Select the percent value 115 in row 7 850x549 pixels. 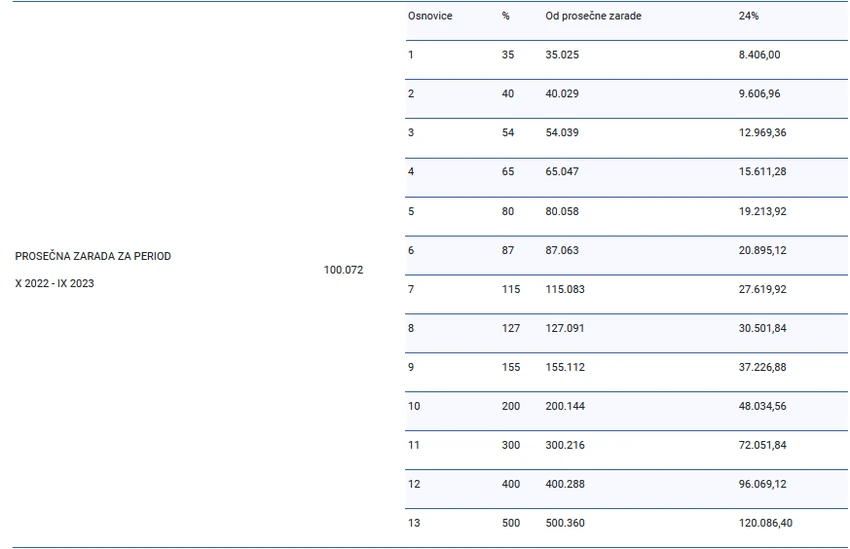tap(511, 289)
